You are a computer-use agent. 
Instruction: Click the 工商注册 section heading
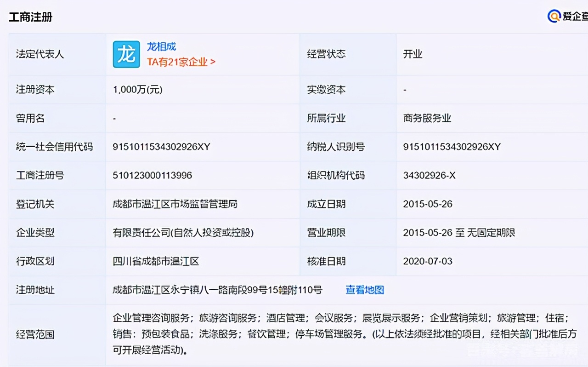pos(31,17)
